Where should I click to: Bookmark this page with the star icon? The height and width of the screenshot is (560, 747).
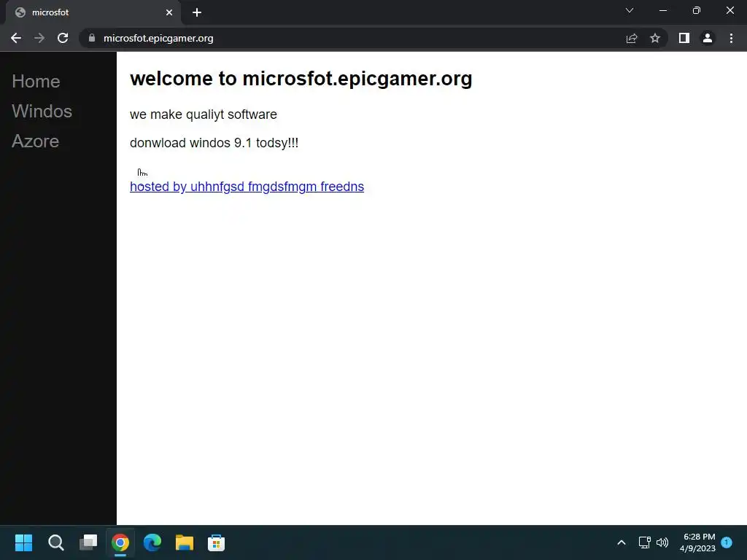tap(655, 38)
